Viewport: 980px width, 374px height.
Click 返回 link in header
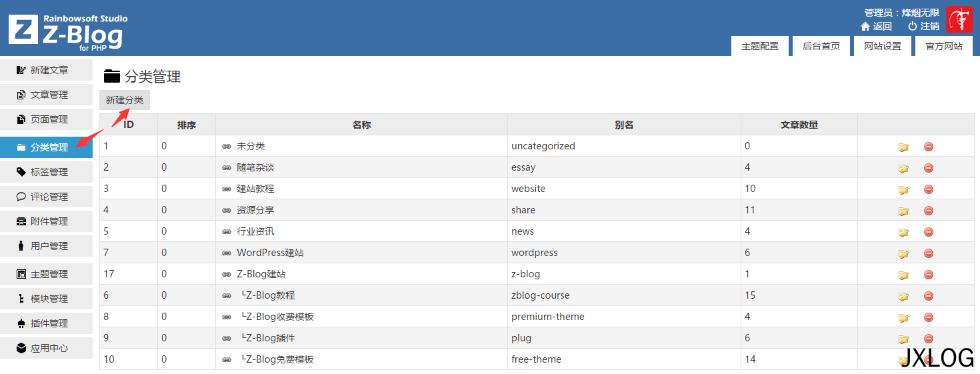[876, 26]
